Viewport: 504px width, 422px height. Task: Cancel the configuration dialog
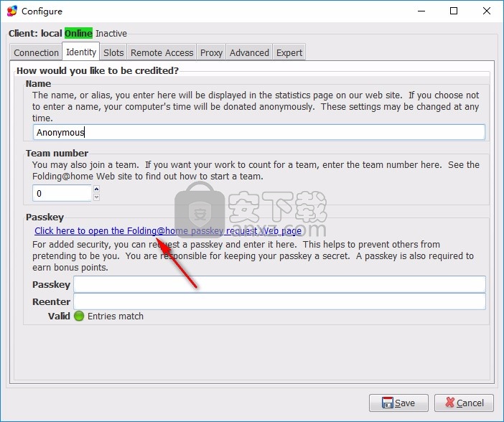point(464,403)
